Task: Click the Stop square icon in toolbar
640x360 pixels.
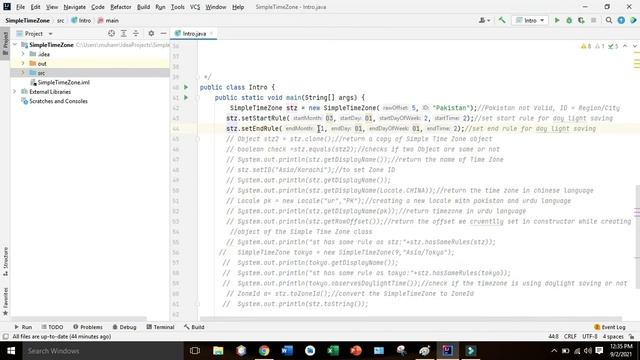Action: 593,20
